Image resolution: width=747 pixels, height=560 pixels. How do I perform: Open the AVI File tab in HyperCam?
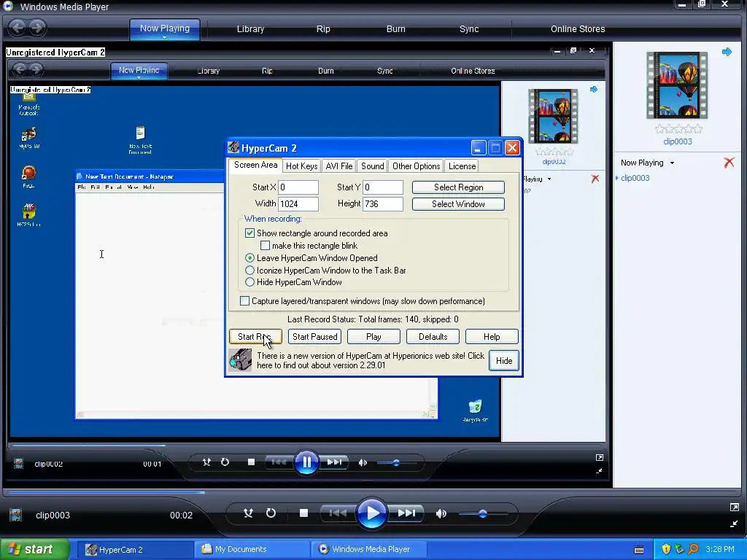click(339, 166)
